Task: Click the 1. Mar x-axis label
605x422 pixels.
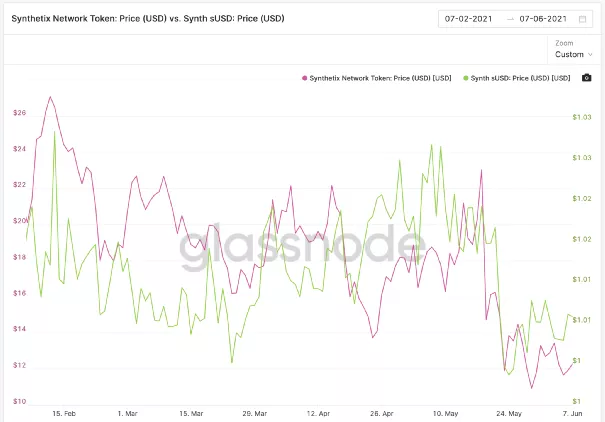Action: click(127, 412)
